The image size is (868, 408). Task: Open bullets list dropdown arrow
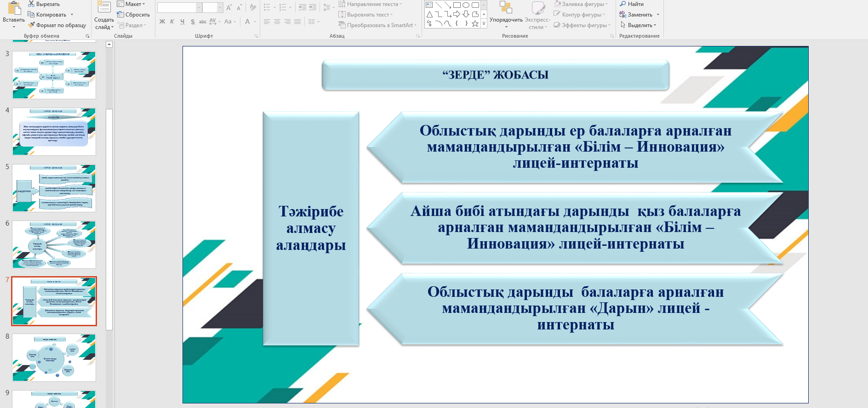pyautogui.click(x=274, y=7)
